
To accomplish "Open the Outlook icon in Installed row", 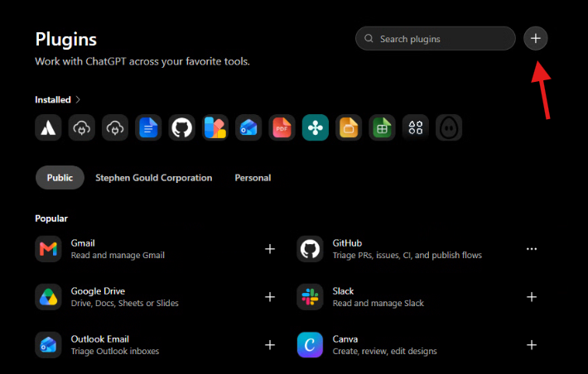I will [x=248, y=127].
